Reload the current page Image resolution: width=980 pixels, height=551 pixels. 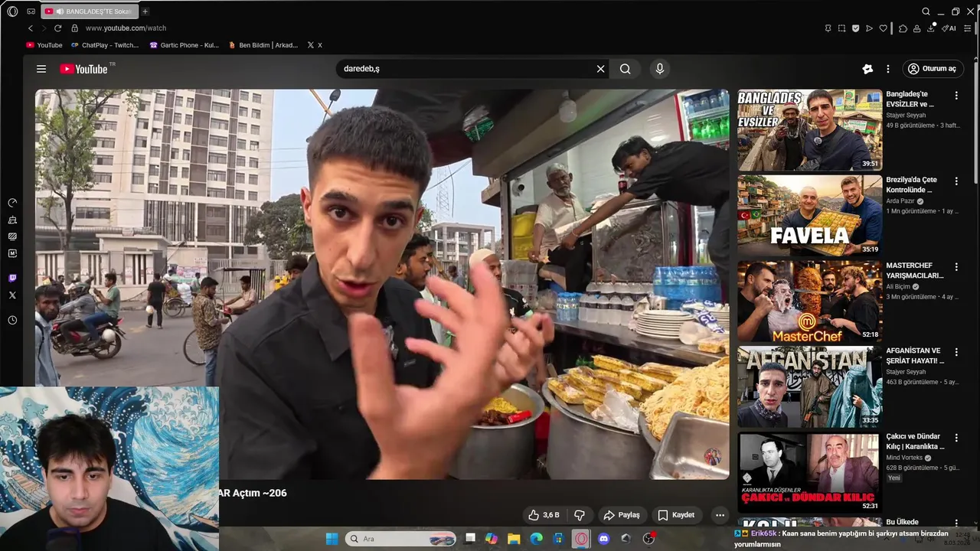click(57, 28)
